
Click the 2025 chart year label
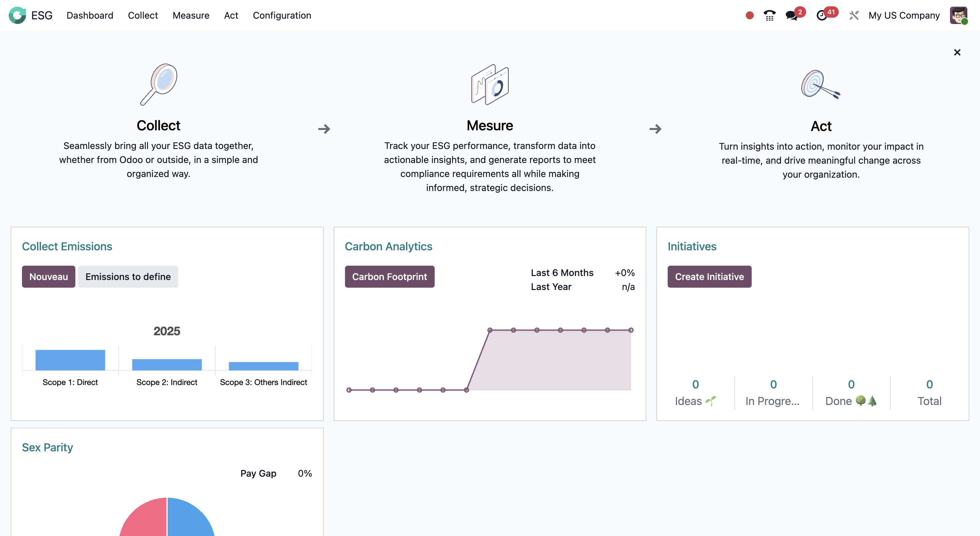click(167, 331)
